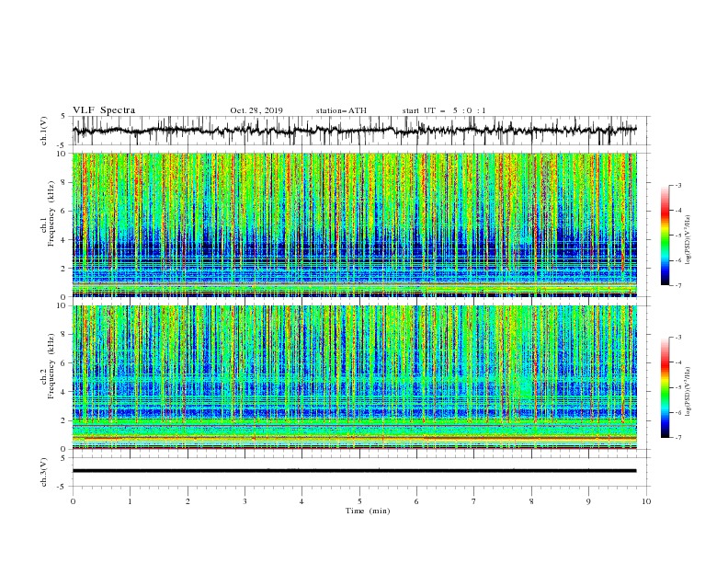728x563 pixels.
Task: Click the date "Oct. 28, 2019"
Action: point(256,110)
